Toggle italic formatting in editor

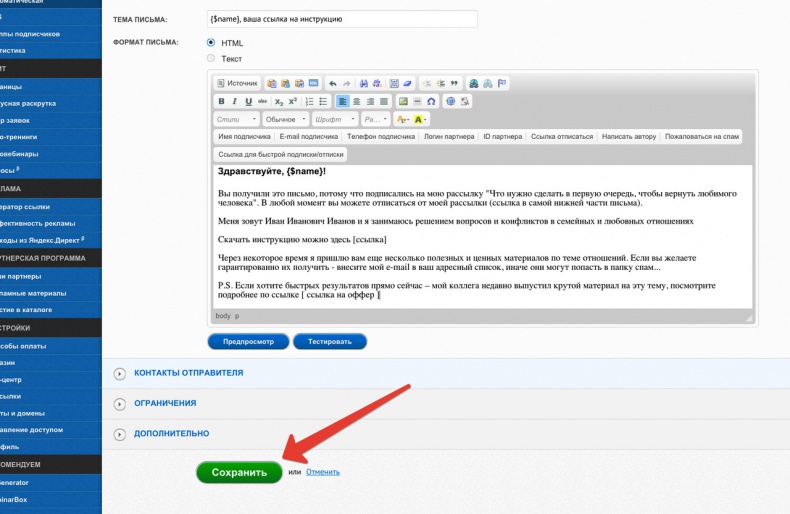235,101
